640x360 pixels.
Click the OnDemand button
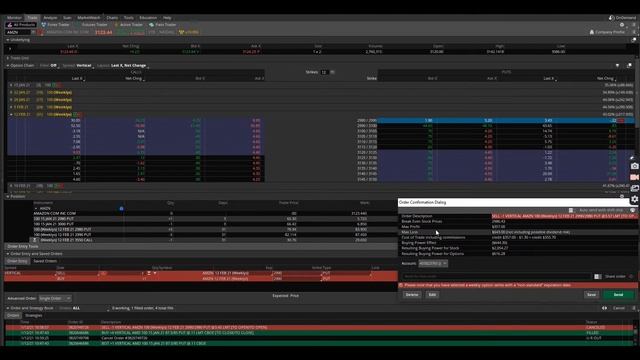tap(622, 18)
